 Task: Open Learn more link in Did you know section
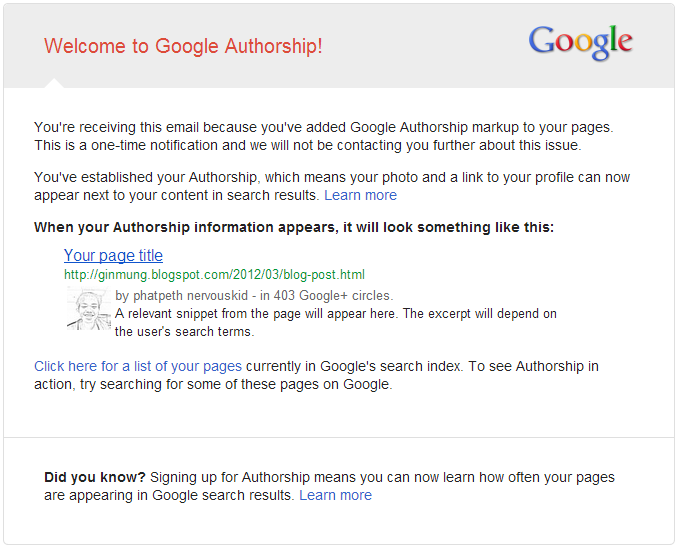click(x=335, y=495)
